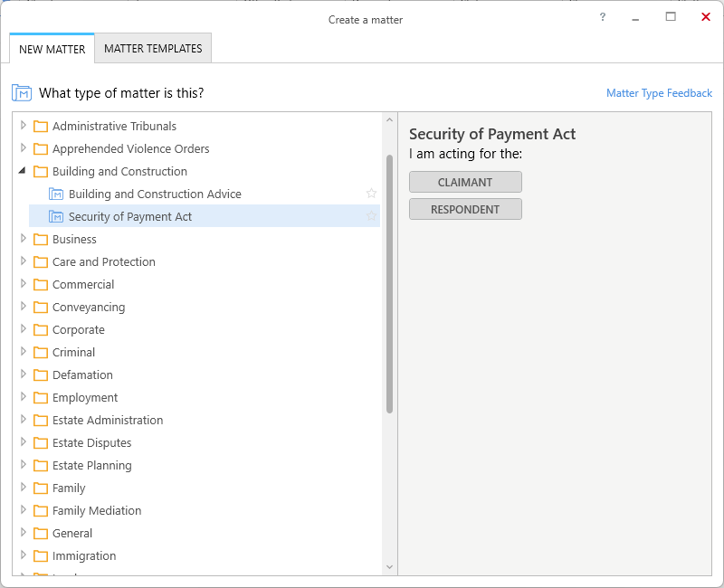Favorite Security of Payment Act with star
724x588 pixels.
(371, 216)
